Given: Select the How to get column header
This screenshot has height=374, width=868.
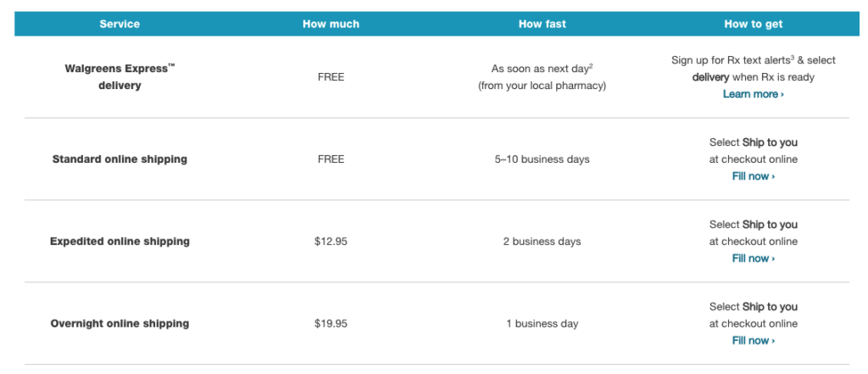Looking at the screenshot, I should click(x=754, y=24).
